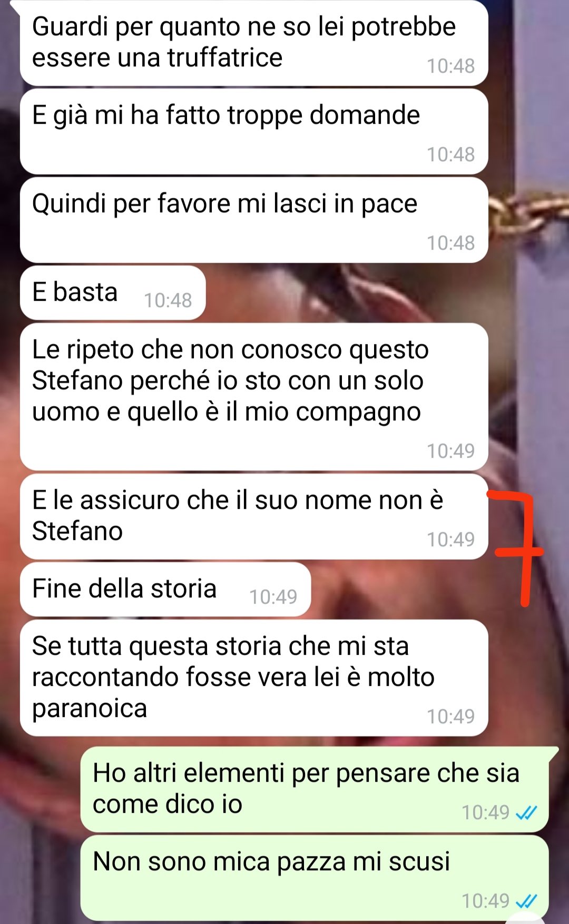Tap the word 'paranoica' in the received message
Image resolution: width=569 pixels, height=924 pixels.
pyautogui.click(x=89, y=709)
